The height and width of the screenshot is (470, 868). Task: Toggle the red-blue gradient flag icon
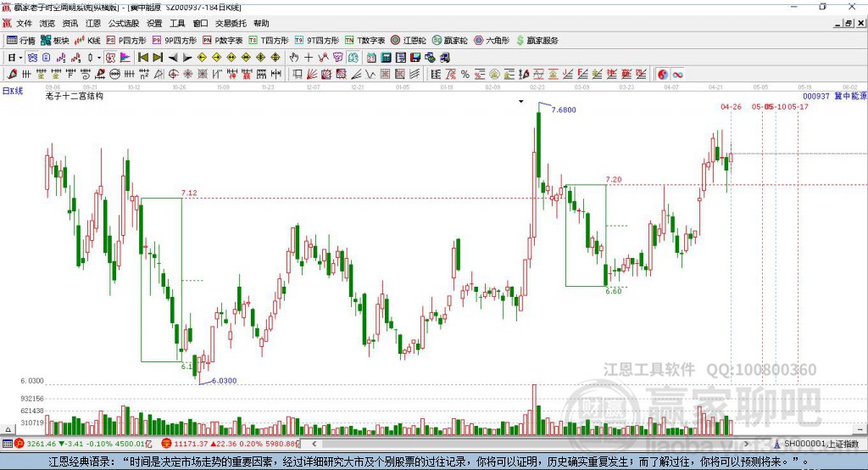125,58
